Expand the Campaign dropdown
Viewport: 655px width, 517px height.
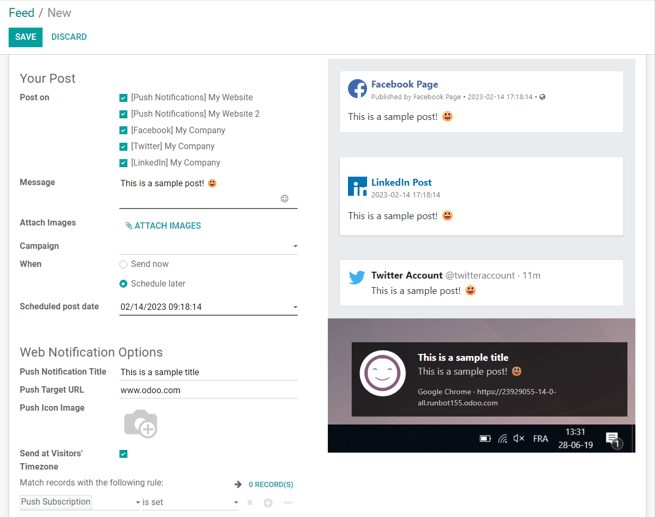294,246
